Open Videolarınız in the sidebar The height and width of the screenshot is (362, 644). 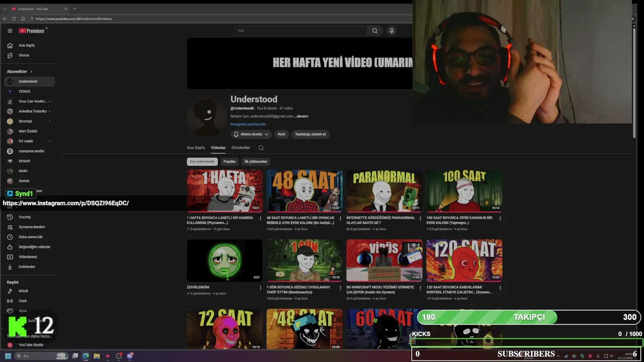click(30, 256)
